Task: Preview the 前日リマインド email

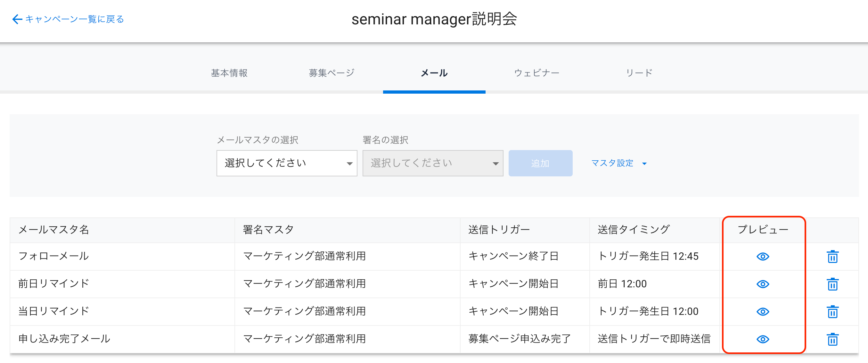Action: [x=763, y=284]
